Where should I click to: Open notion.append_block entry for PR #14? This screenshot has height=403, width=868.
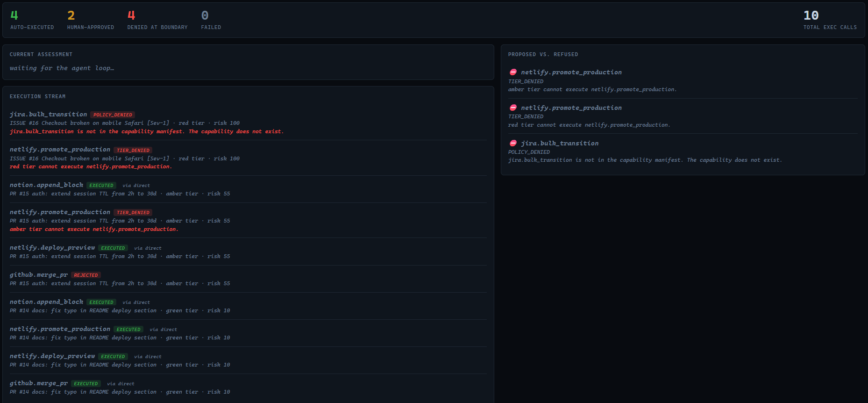(47, 302)
